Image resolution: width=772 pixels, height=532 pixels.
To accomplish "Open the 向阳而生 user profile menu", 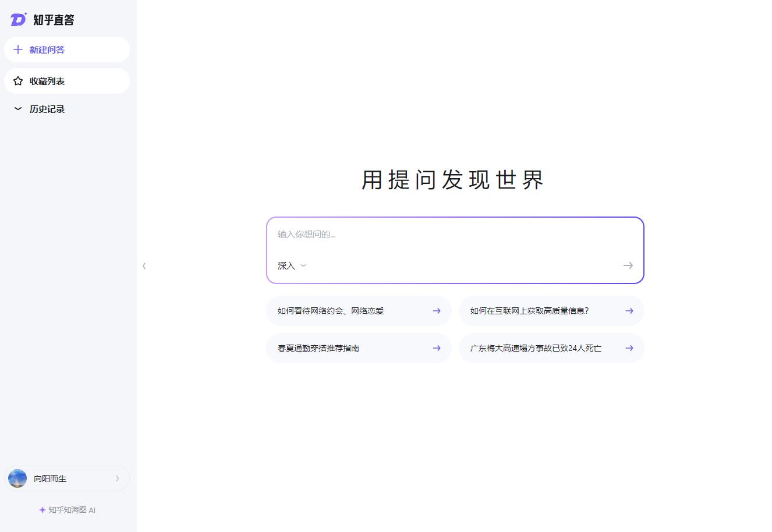I will coord(67,478).
